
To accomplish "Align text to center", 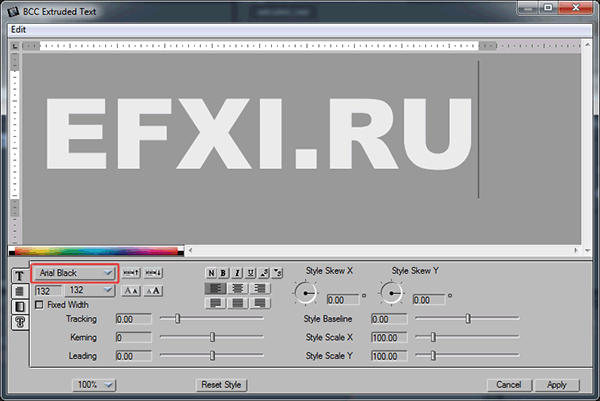I will pos(237,288).
